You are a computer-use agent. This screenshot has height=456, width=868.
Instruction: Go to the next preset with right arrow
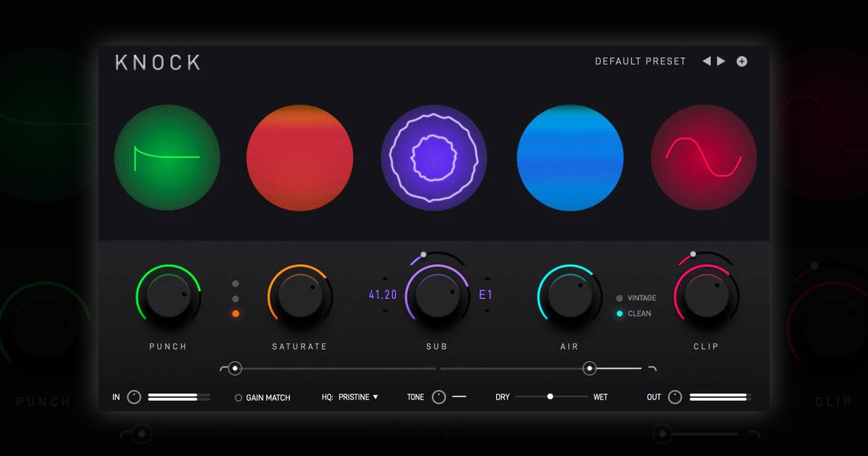[720, 61]
